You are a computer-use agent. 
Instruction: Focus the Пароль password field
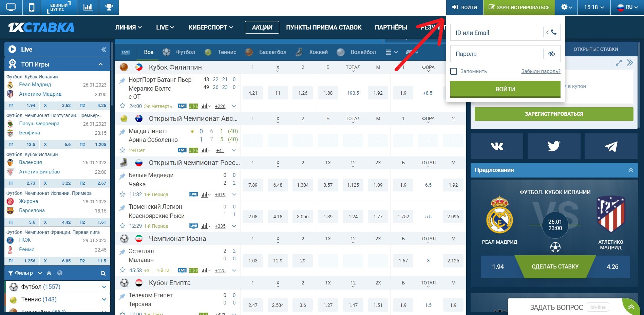click(497, 54)
